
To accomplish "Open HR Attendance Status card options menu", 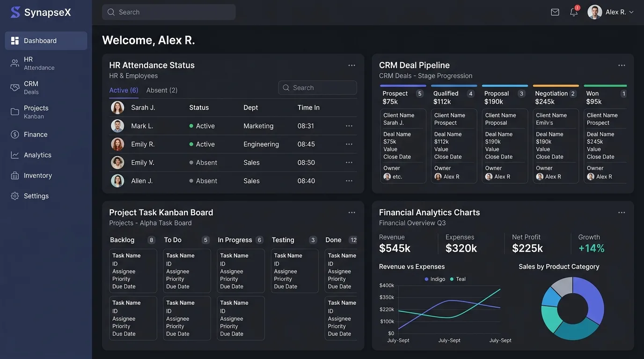I will (351, 65).
